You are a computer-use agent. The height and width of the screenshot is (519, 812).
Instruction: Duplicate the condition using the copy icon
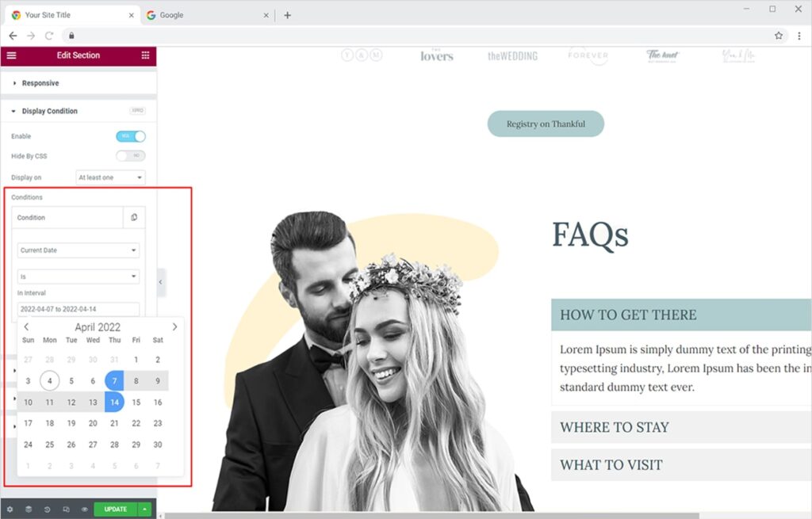click(x=134, y=218)
